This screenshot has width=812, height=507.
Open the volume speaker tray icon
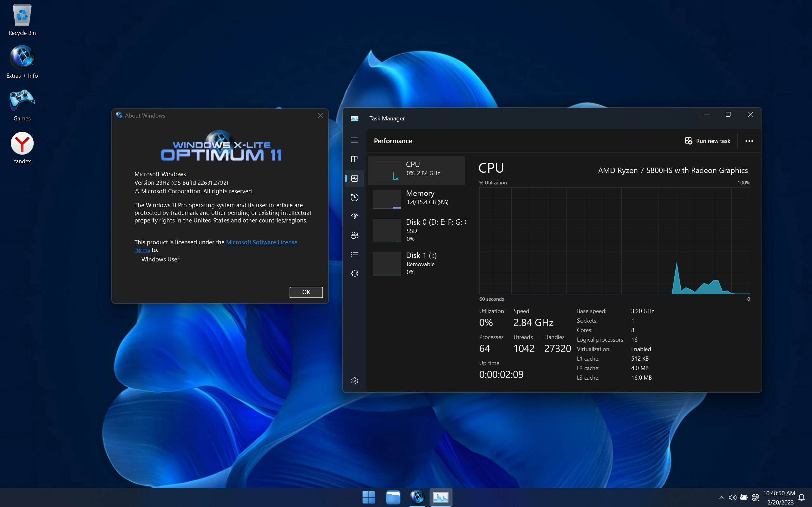coord(732,497)
